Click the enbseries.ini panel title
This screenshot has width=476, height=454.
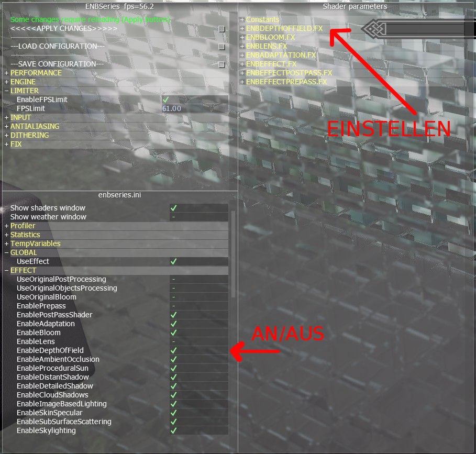[x=119, y=195]
